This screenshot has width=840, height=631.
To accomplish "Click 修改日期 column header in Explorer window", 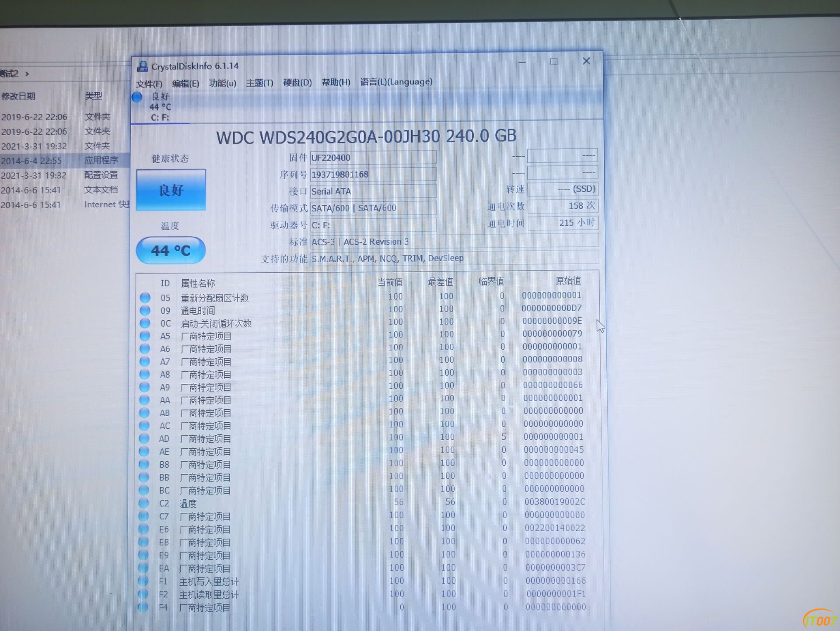I will pos(18,96).
